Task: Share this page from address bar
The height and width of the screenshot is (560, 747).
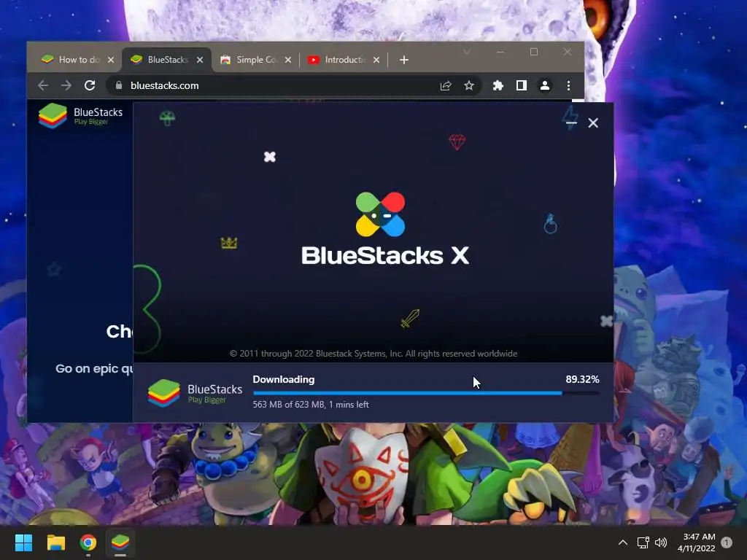Action: 446,86
